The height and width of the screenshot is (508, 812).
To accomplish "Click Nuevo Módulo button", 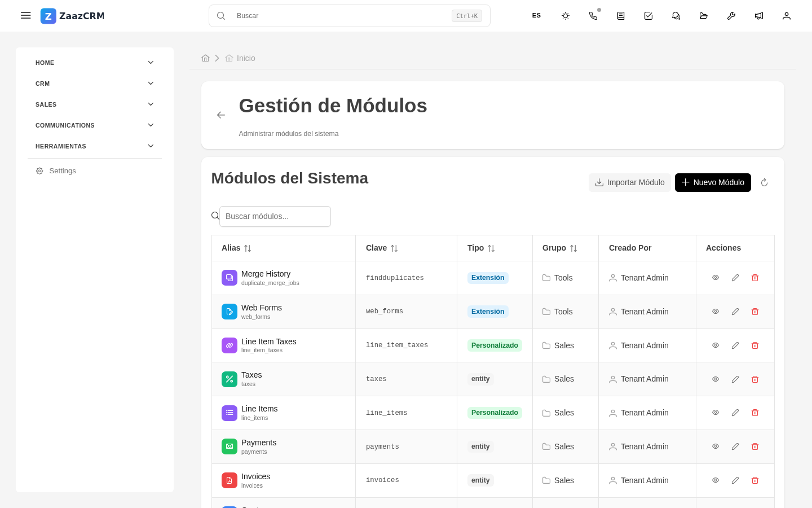I will [713, 182].
